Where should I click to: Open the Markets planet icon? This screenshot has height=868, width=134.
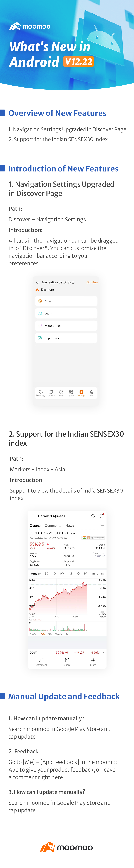[x=51, y=392]
